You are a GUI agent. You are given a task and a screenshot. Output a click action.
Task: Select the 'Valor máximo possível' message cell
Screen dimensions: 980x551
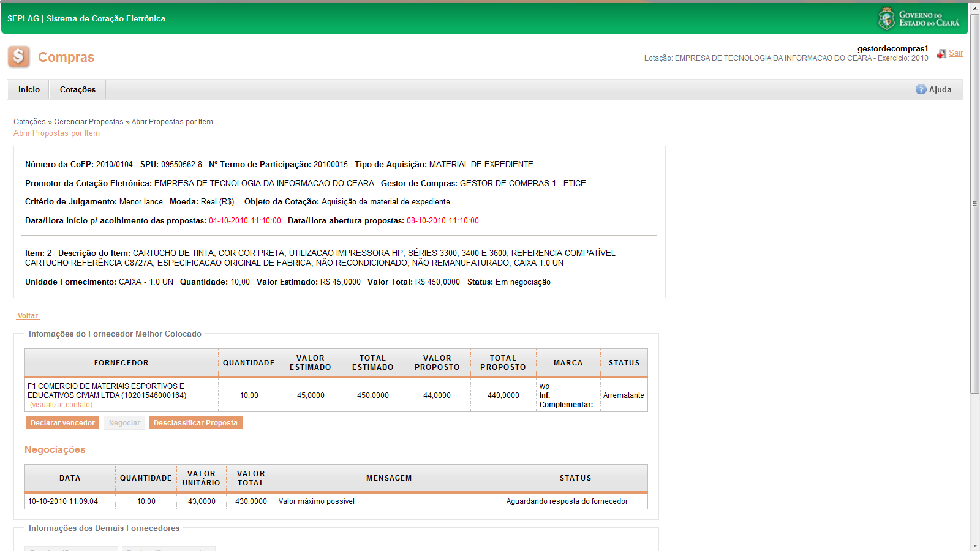pyautogui.click(x=389, y=501)
